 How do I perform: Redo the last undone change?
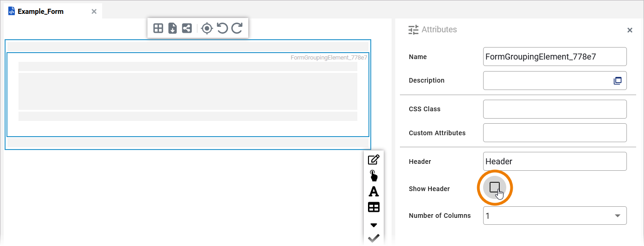coord(237,29)
